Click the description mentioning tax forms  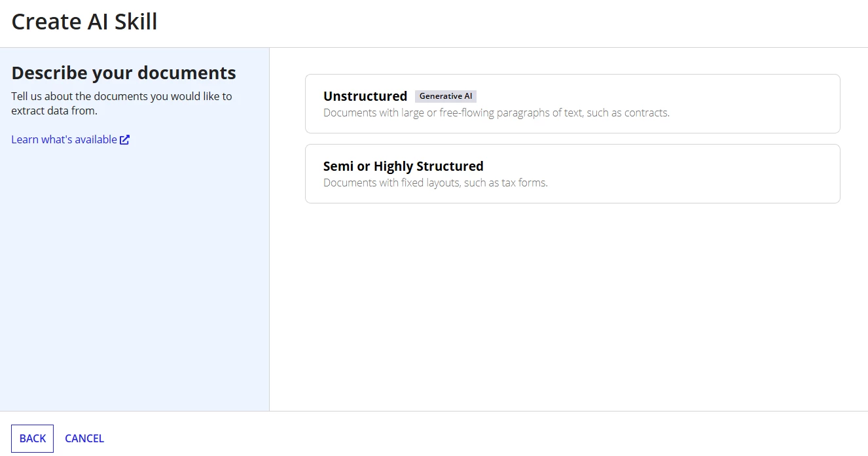coord(435,183)
